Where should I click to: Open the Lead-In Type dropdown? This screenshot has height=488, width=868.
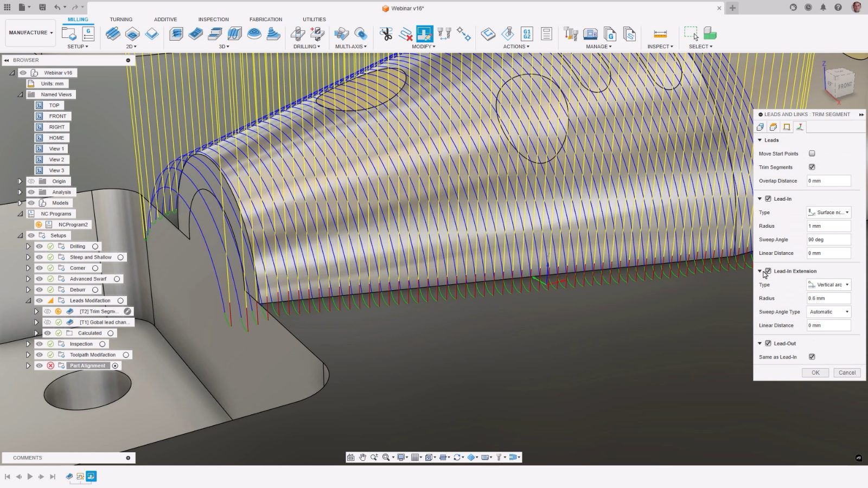pos(828,213)
